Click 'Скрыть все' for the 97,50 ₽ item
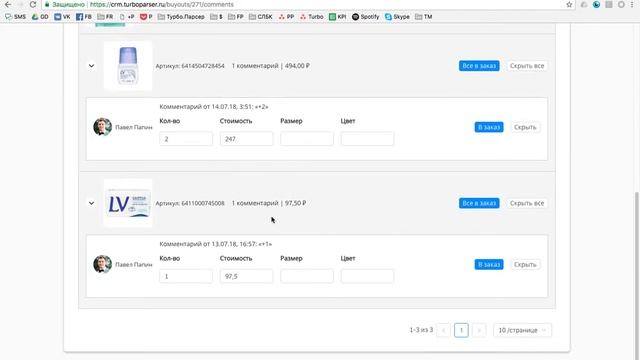Image resolution: width=640 pixels, height=360 pixels. [x=527, y=203]
